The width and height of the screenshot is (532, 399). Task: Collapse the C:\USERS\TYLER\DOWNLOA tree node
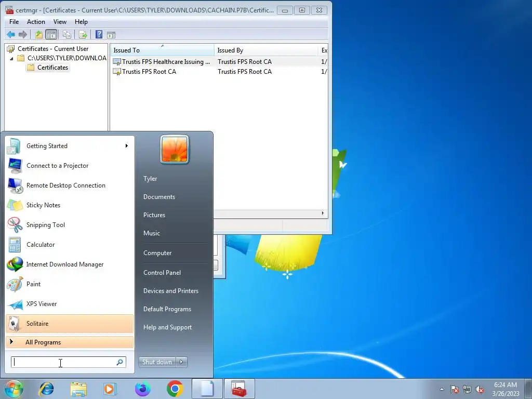click(11, 58)
